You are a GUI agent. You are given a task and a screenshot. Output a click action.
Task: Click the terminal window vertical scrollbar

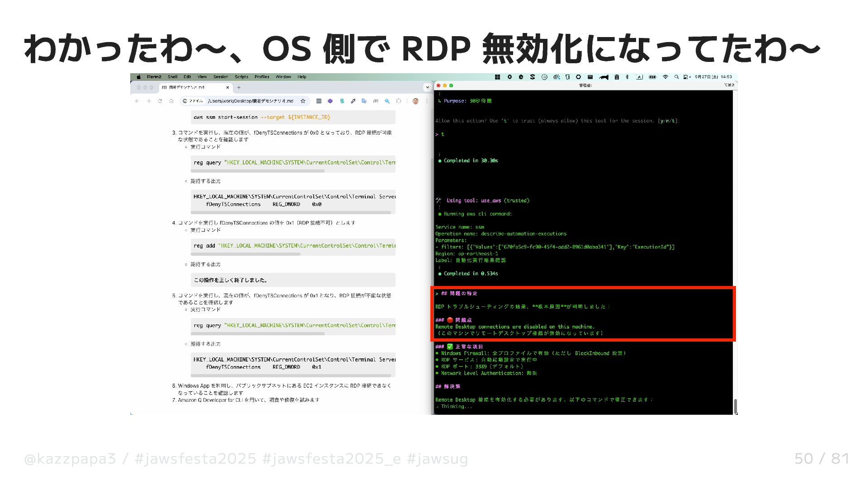coord(736,406)
